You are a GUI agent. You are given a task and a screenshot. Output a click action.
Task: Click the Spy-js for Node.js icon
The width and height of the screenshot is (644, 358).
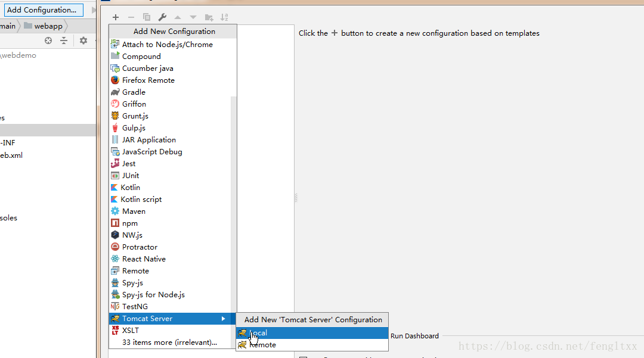(115, 294)
